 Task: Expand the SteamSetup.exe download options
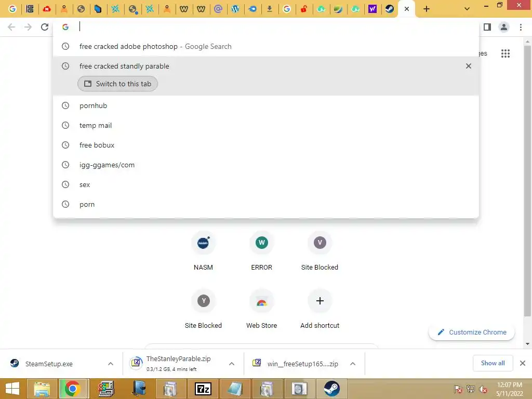coord(111,364)
